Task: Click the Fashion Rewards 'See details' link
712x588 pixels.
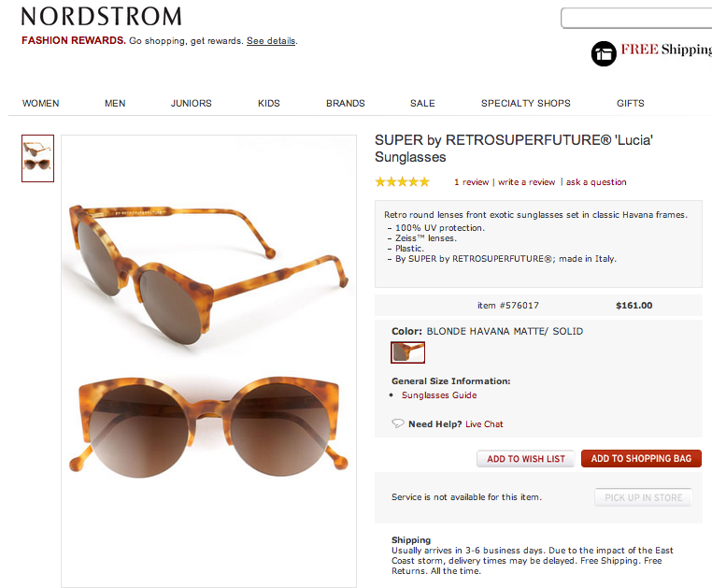Action: click(x=271, y=41)
